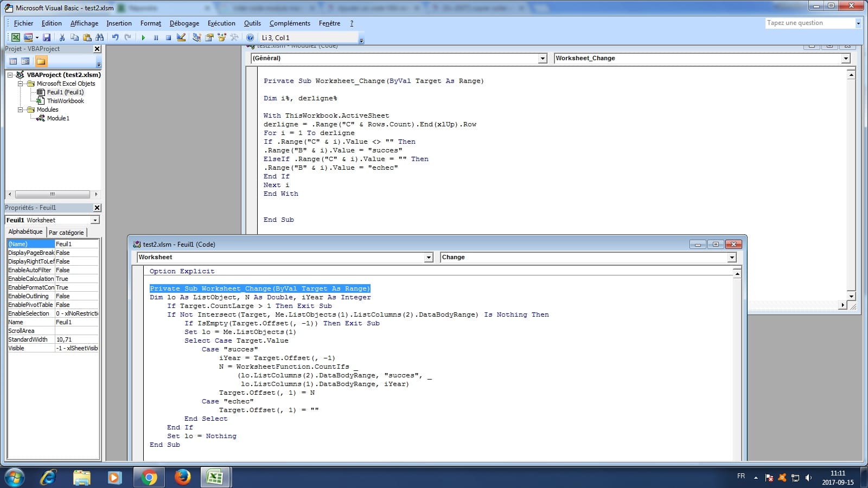Click the Save floppy disk icon

click(47, 37)
